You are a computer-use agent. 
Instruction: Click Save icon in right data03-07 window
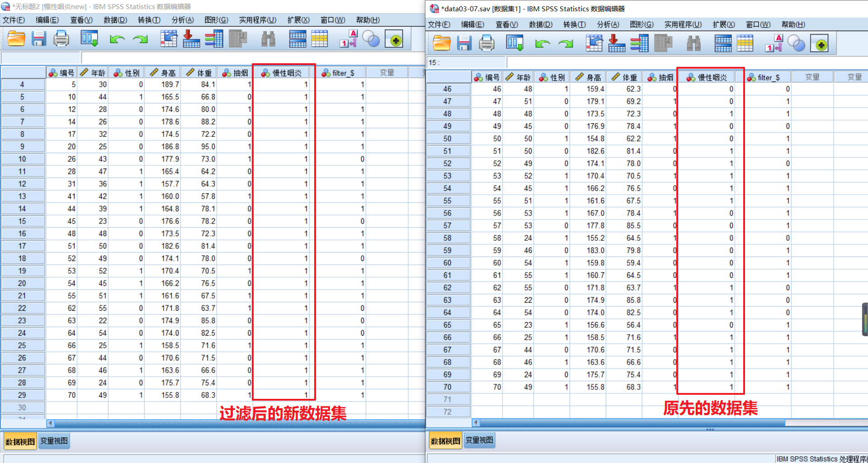tap(464, 43)
